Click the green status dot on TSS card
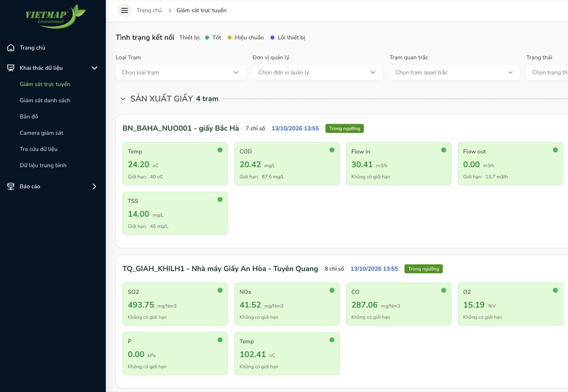This screenshot has width=568, height=392. 220,199
